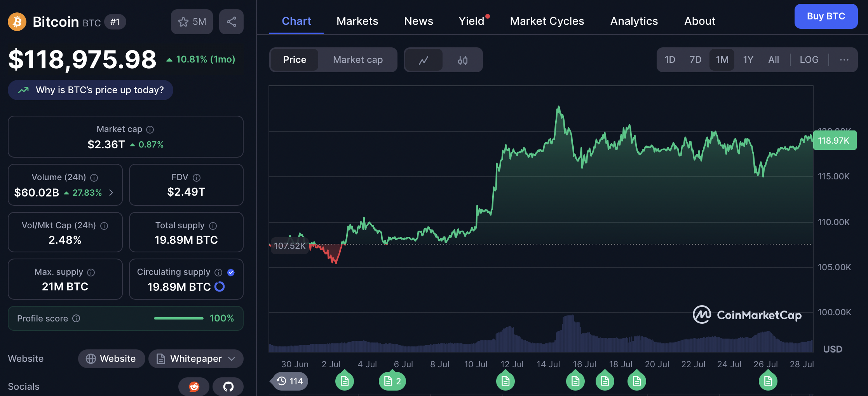Set chart range to 1Y
The height and width of the screenshot is (396, 868).
point(748,60)
